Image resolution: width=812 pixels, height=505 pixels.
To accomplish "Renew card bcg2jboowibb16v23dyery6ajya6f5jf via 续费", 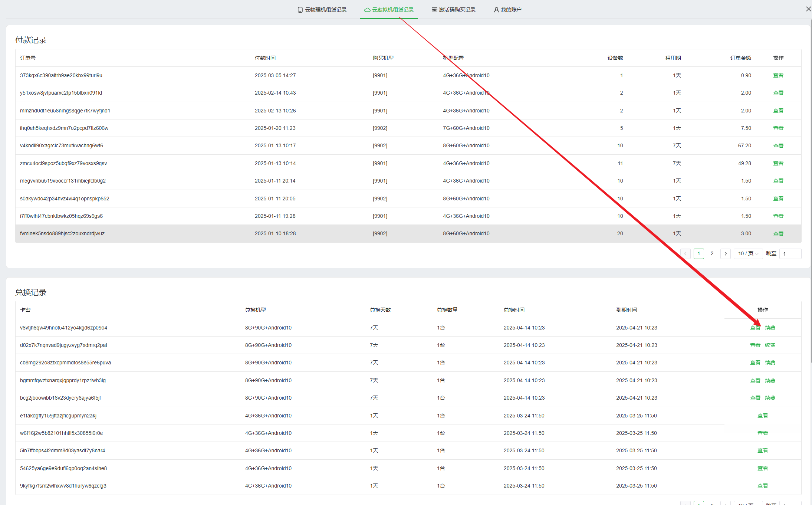I will [770, 398].
